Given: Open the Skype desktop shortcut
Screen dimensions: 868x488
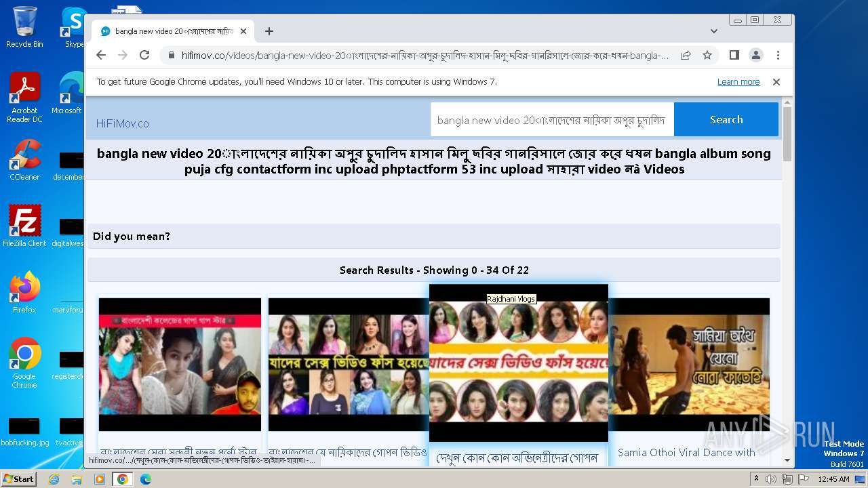Looking at the screenshot, I should 73,27.
